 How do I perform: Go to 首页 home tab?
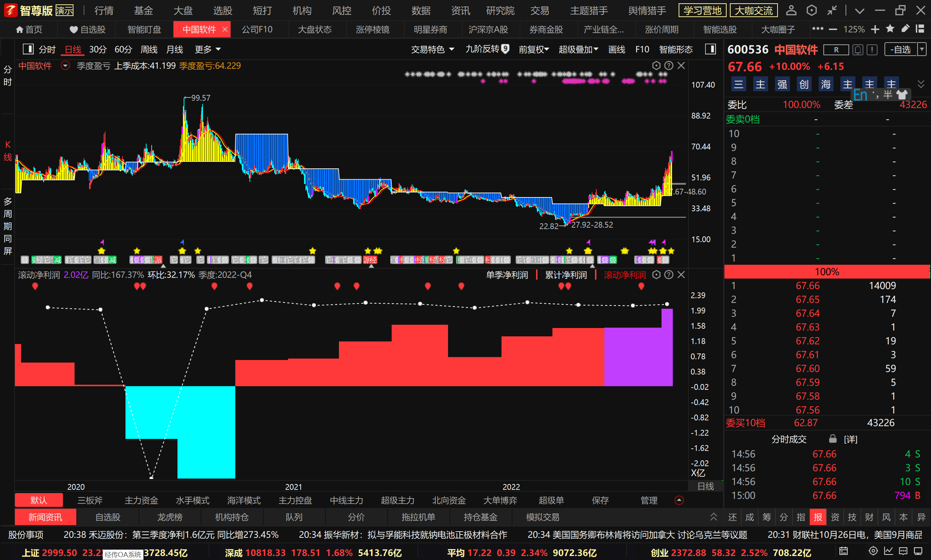click(29, 29)
